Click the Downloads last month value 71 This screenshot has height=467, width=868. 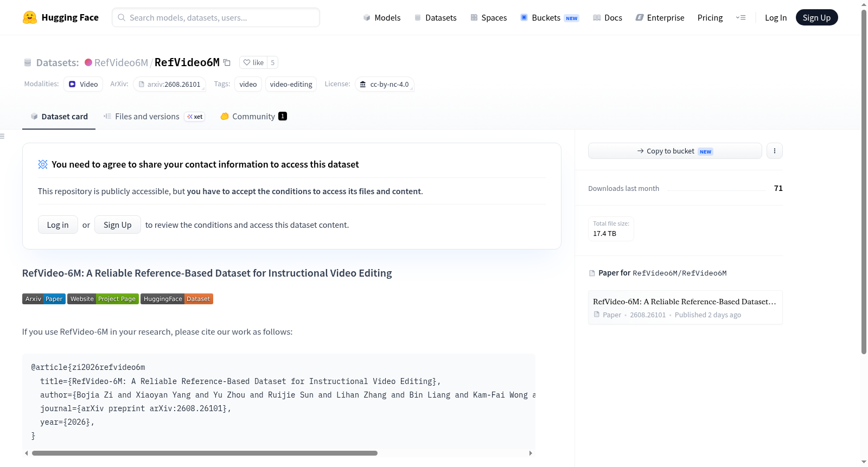tap(778, 188)
